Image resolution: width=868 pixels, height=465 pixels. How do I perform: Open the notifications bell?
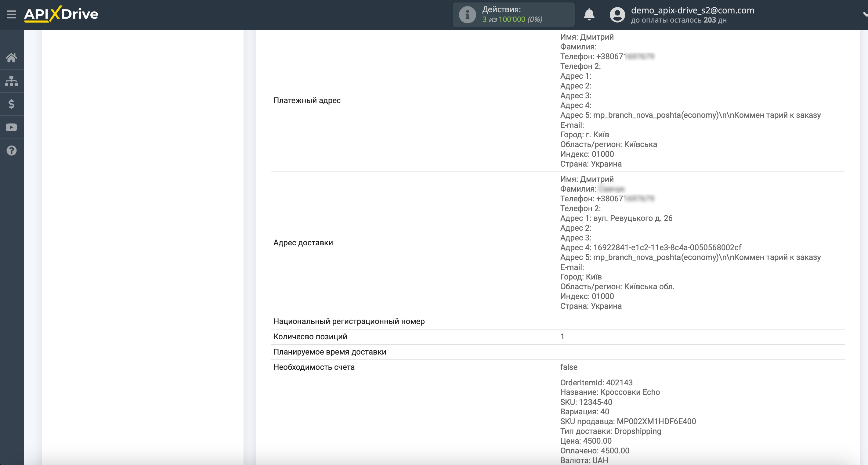(589, 14)
